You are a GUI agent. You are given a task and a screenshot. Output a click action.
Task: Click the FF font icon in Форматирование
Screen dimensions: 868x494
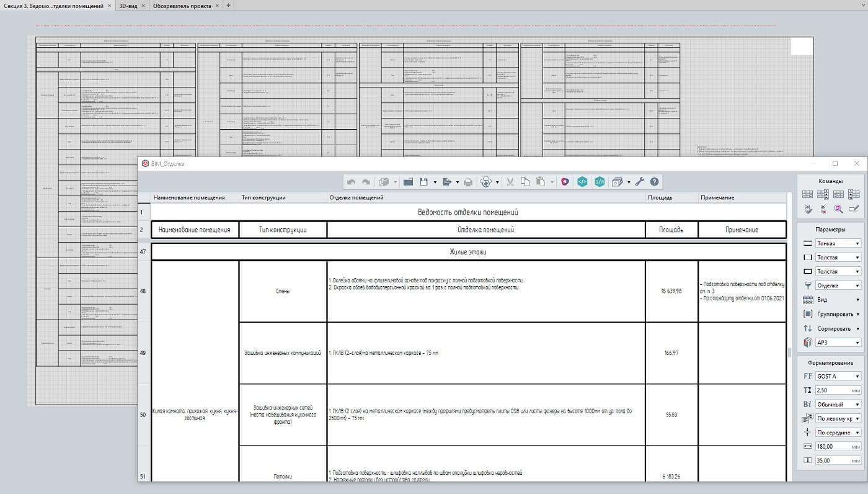[807, 376]
